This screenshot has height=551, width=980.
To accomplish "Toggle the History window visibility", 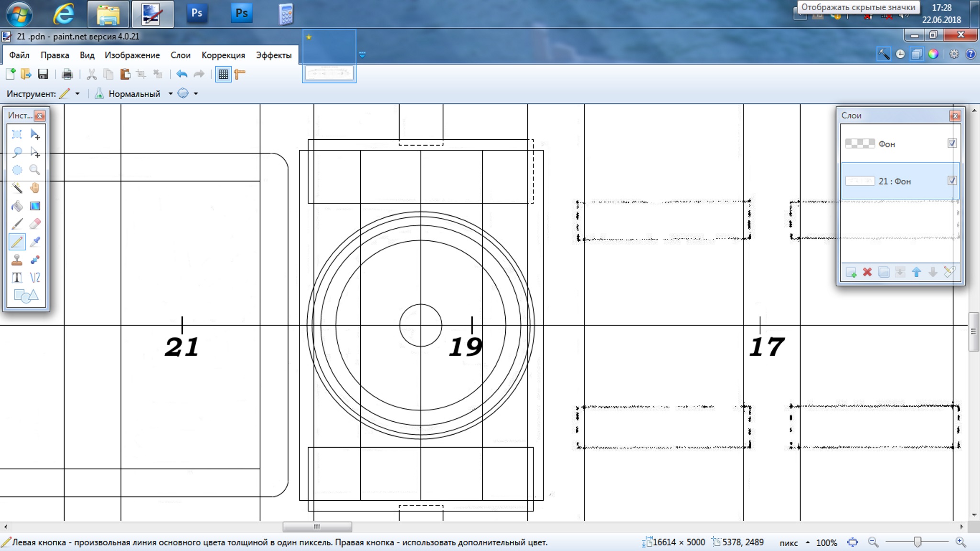I will click(900, 54).
